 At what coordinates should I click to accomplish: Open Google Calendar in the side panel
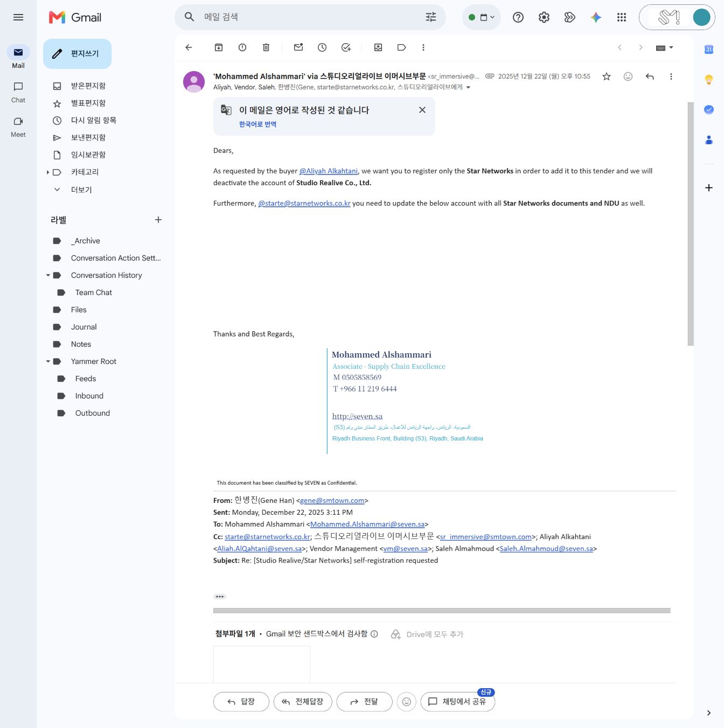coord(709,50)
